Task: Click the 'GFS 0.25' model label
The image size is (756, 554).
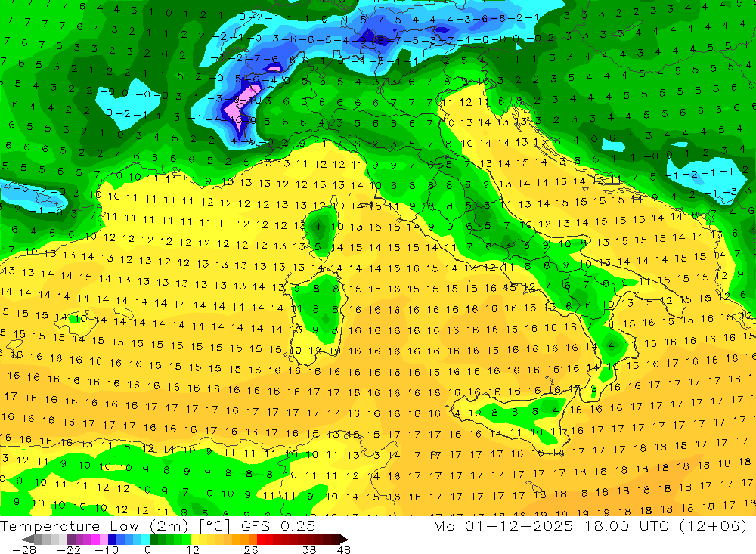Action: pyautogui.click(x=278, y=525)
